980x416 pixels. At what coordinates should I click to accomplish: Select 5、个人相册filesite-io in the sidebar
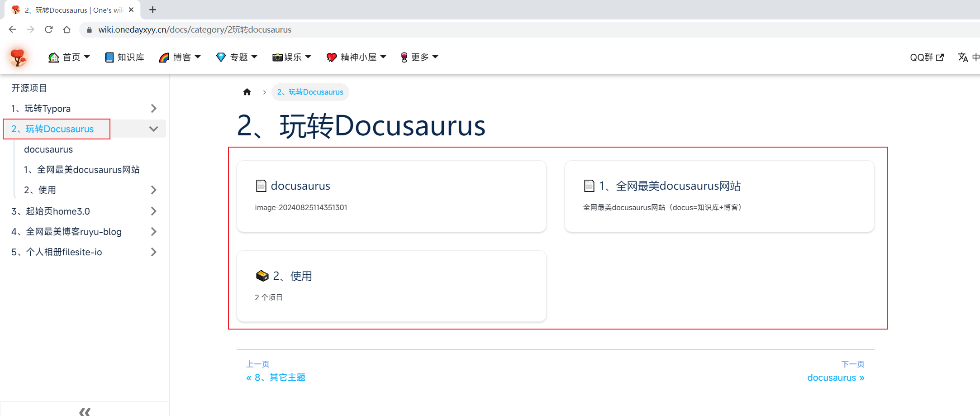pyautogui.click(x=57, y=252)
